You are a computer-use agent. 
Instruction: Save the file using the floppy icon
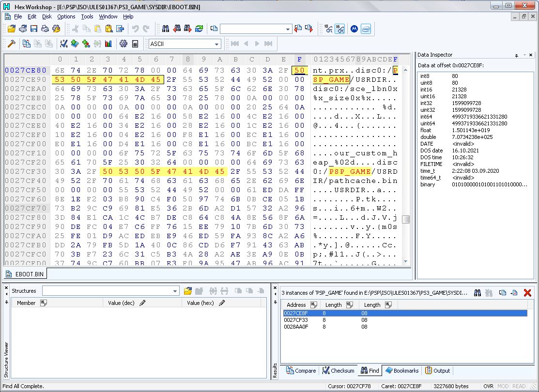click(34, 29)
